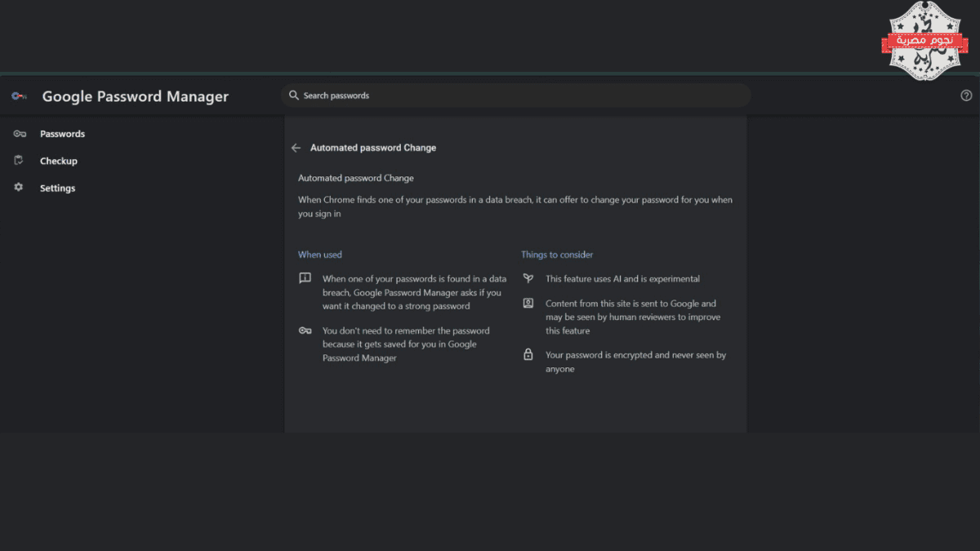Click the Google Password Manager title text
Viewport: 980px width, 551px height.
pos(136,96)
